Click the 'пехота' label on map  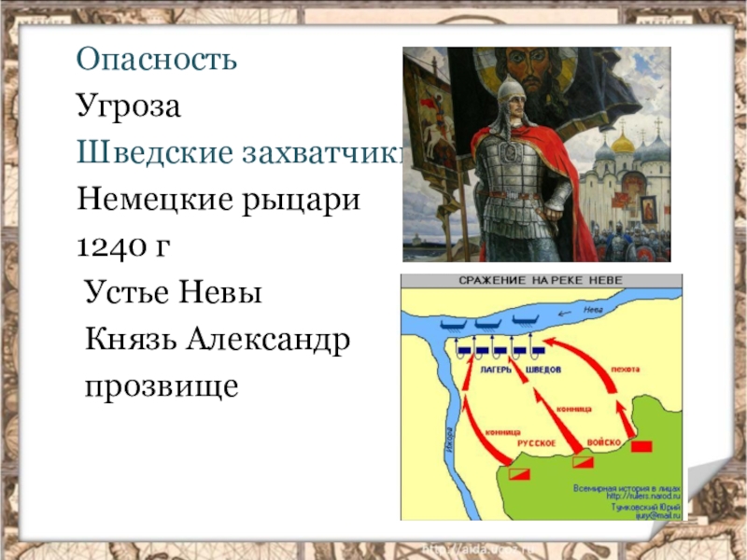[x=625, y=369]
